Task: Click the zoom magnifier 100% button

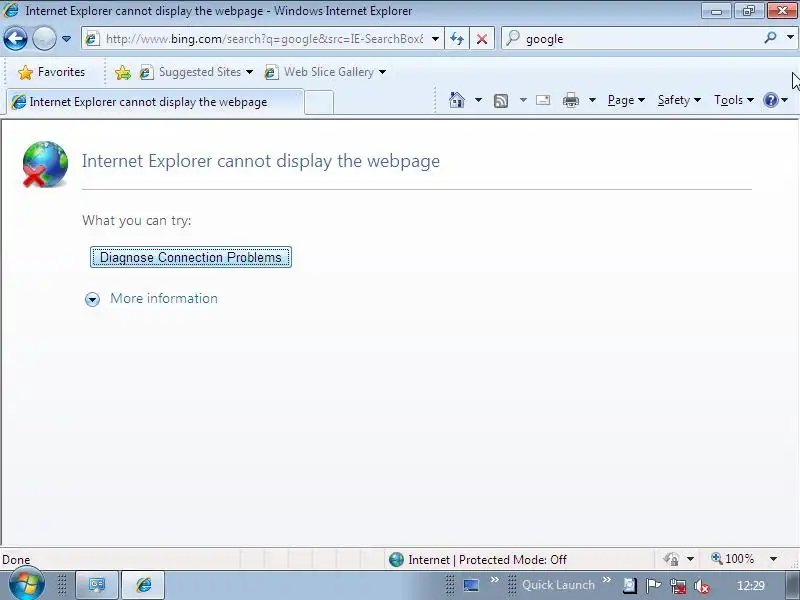Action: pos(733,559)
